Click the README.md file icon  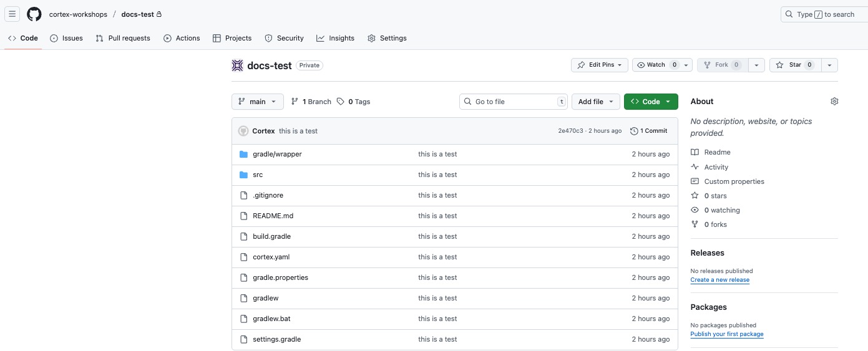tap(244, 216)
